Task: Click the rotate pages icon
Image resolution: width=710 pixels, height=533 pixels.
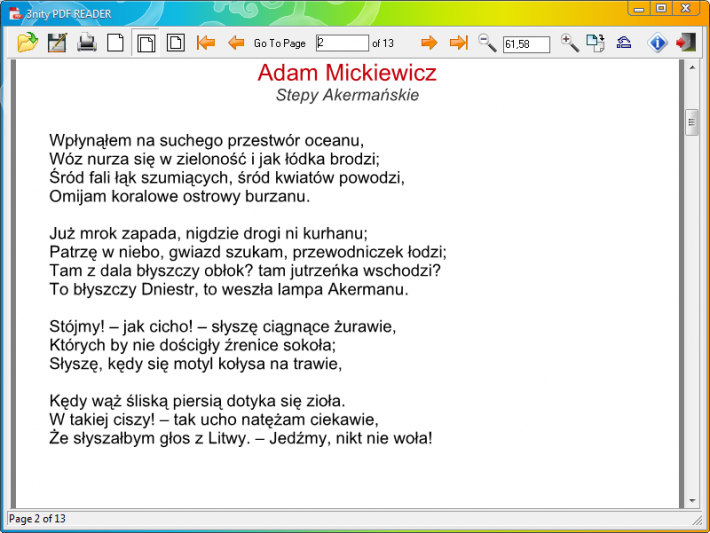Action: [595, 43]
